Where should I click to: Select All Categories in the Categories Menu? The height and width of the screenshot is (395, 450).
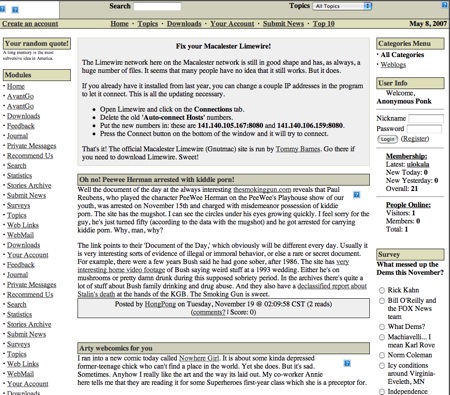402,55
